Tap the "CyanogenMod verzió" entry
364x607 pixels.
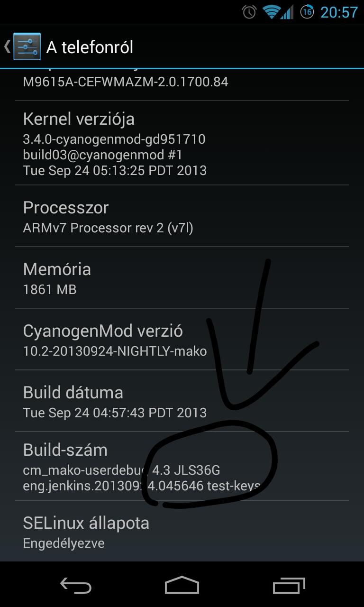click(x=182, y=340)
